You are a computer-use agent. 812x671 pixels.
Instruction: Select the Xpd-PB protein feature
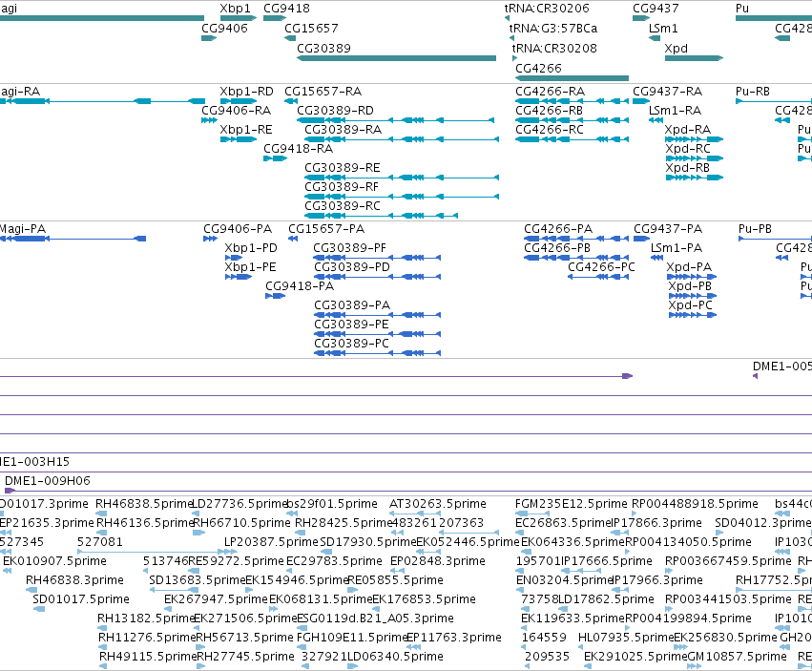click(693, 296)
